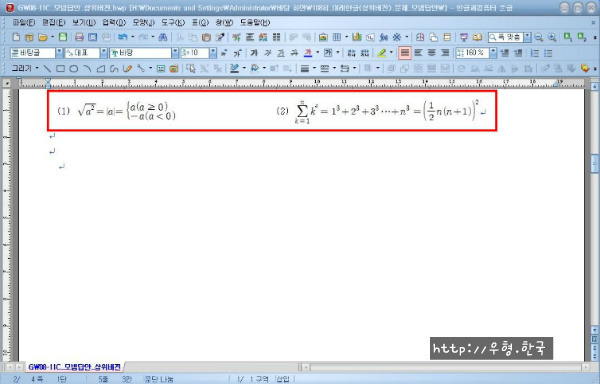Create a new blank document
This screenshot has height=384, width=600.
tap(16, 37)
